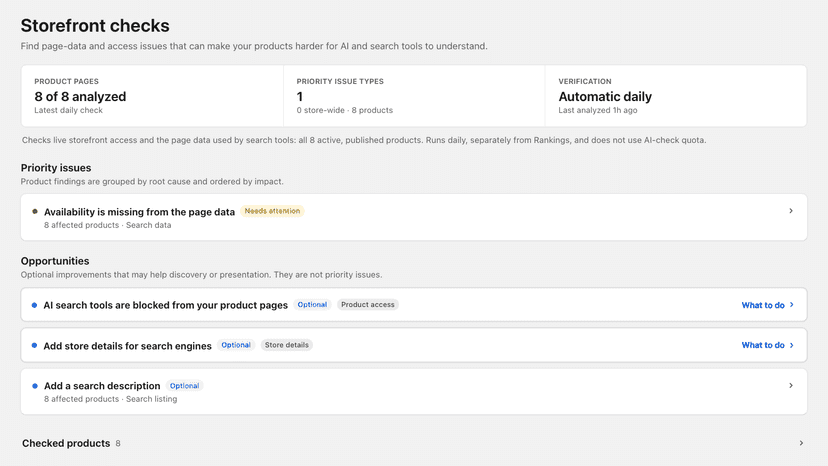Click the PRODUCT PAGES label
The image size is (828, 466).
(67, 81)
